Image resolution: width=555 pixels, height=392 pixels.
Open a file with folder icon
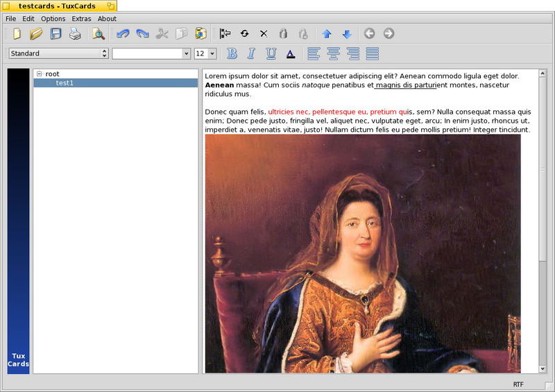pos(36,33)
